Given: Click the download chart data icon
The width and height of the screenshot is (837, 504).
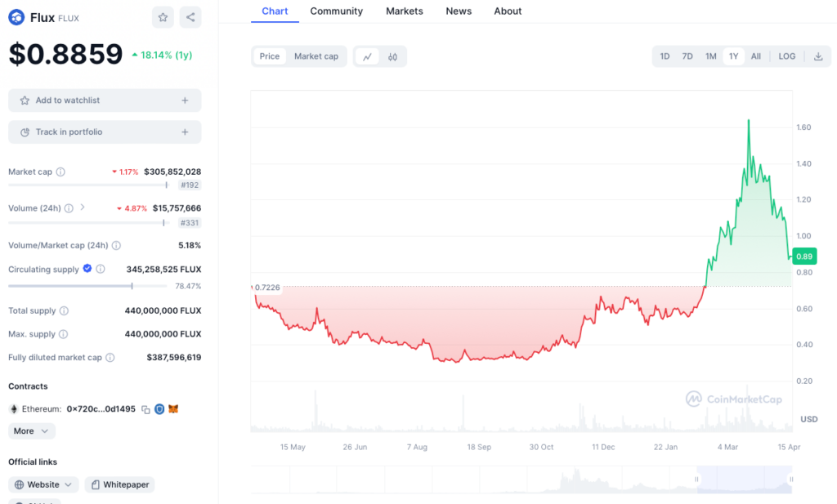Looking at the screenshot, I should (818, 56).
